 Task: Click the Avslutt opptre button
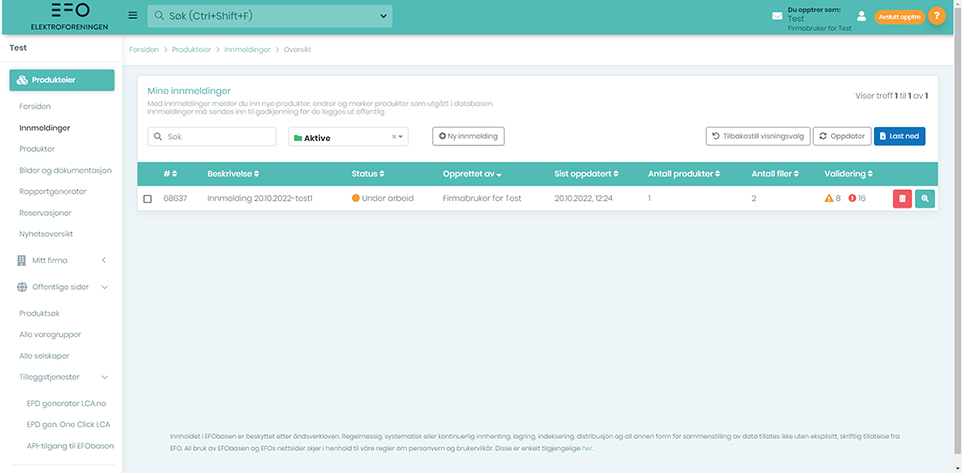[899, 17]
